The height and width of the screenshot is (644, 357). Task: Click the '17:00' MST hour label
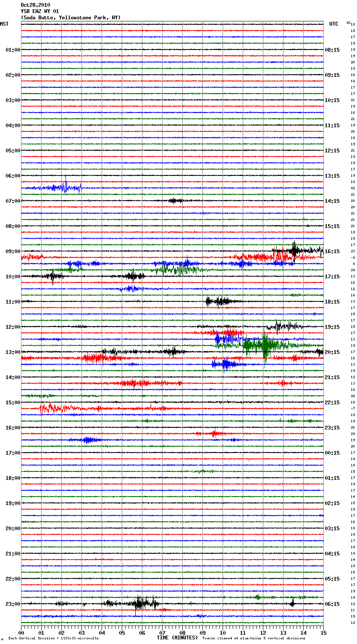tap(13, 453)
